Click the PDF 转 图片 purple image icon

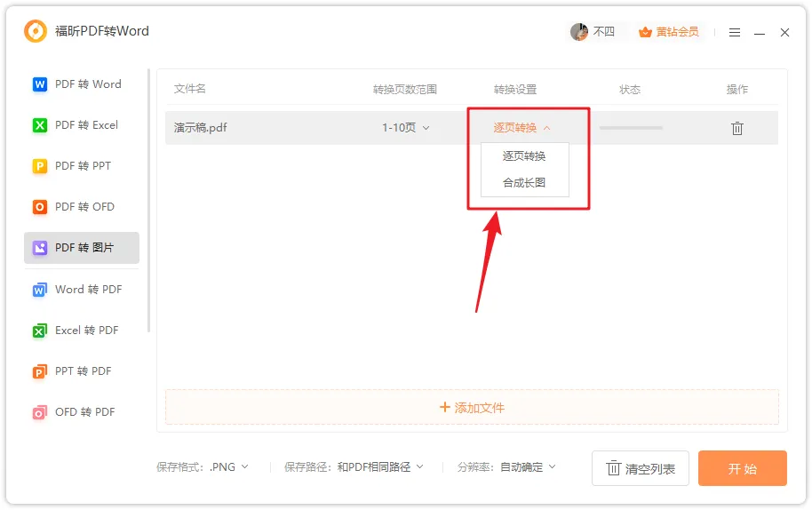(40, 248)
